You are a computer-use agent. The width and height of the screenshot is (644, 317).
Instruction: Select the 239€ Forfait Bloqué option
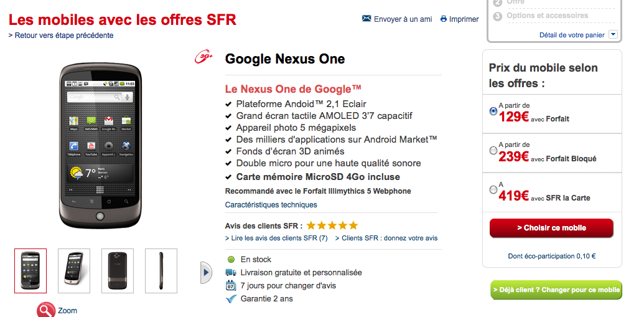pyautogui.click(x=493, y=150)
